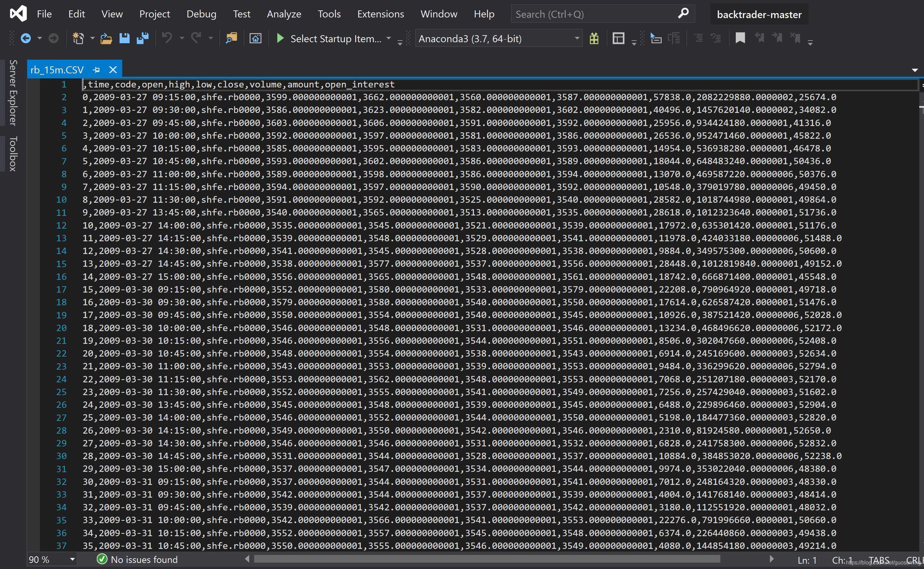
Task: Open the Test menu
Action: (241, 14)
